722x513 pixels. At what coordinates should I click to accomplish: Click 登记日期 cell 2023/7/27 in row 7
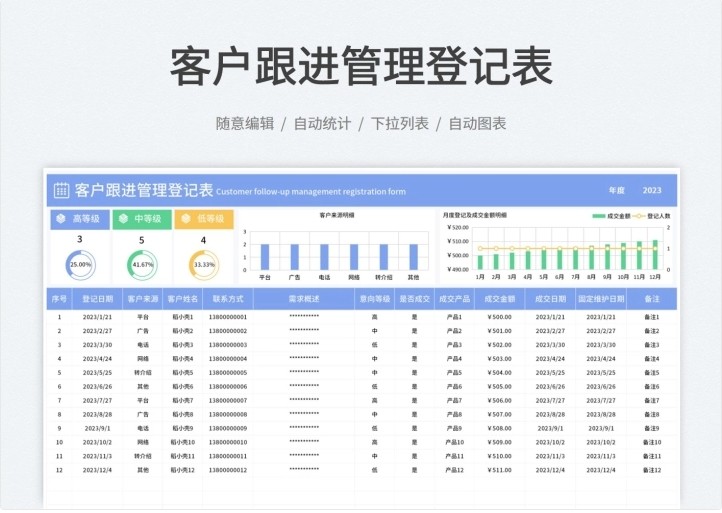(97, 401)
